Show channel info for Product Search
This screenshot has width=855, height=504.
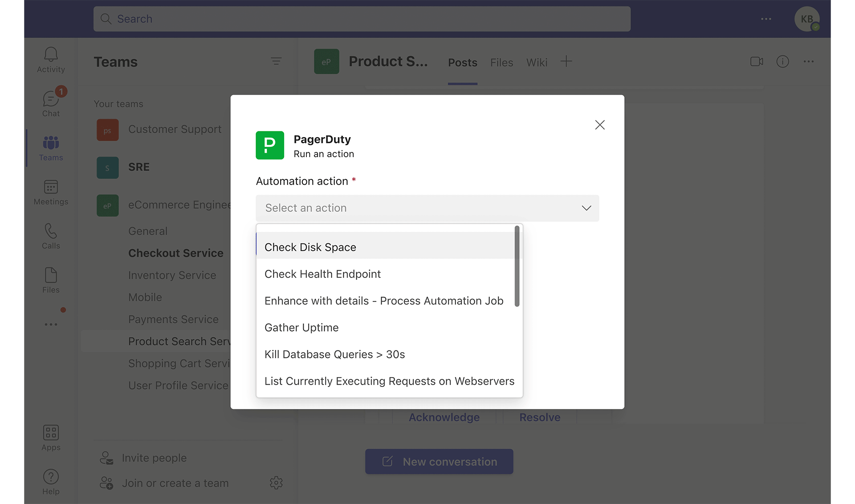(783, 61)
